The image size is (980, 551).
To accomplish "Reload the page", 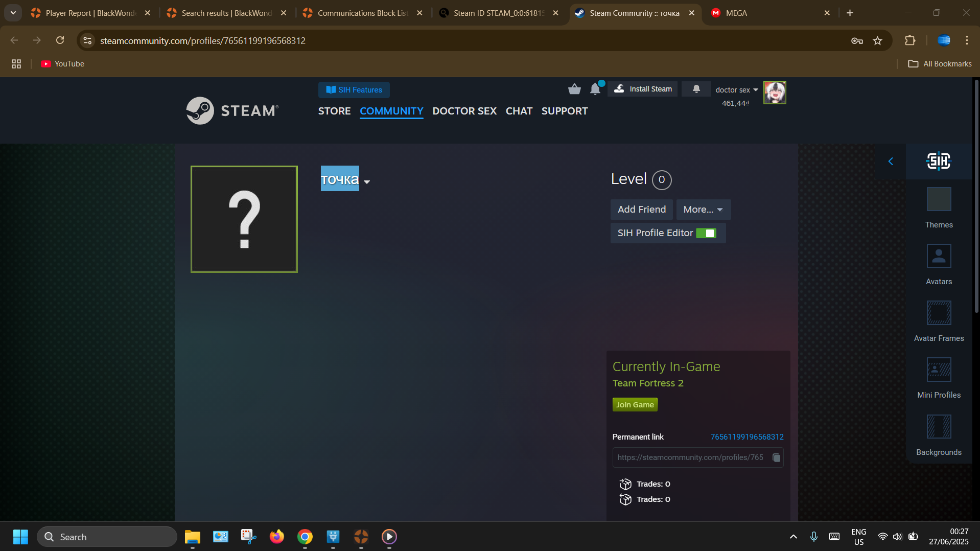I will coord(60,40).
